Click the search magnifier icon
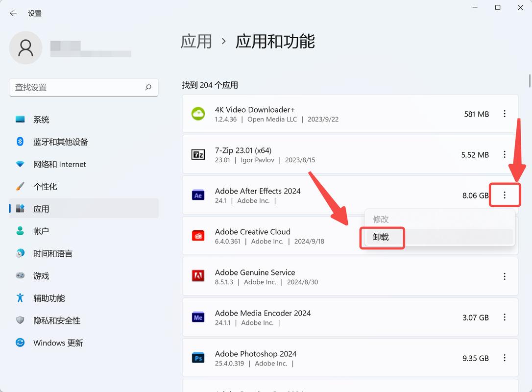The height and width of the screenshot is (392, 532). (148, 87)
